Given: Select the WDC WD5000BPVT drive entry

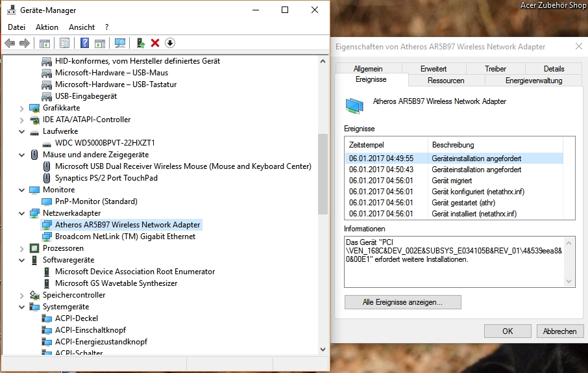Looking at the screenshot, I should (x=104, y=143).
